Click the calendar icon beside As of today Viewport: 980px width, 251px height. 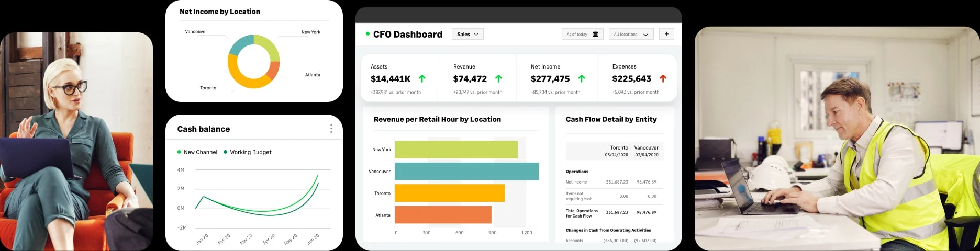tap(595, 34)
